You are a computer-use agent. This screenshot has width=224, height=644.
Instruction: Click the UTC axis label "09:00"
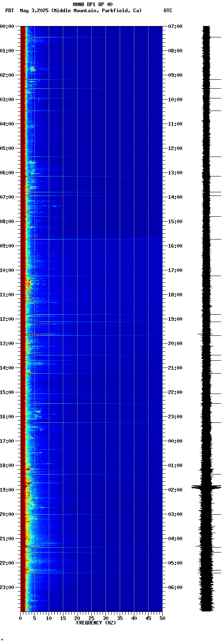click(x=175, y=75)
